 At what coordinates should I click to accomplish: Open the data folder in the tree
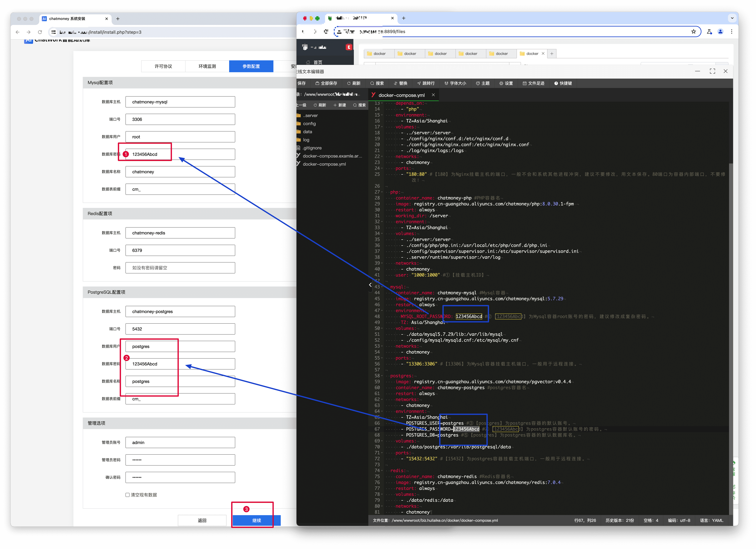click(x=307, y=132)
